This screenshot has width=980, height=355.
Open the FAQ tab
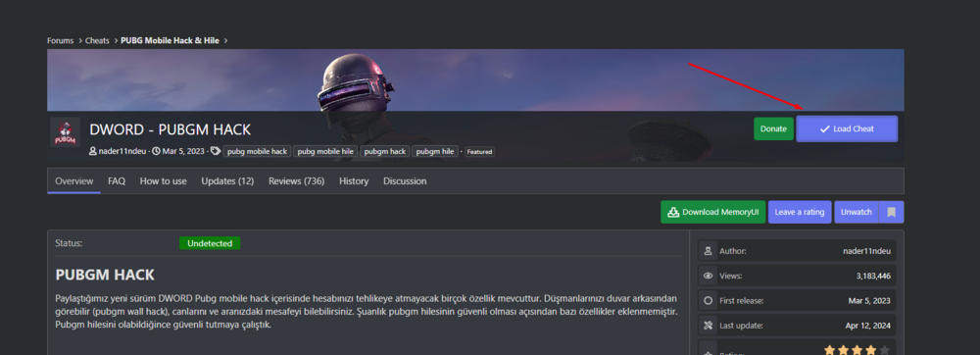pos(117,181)
